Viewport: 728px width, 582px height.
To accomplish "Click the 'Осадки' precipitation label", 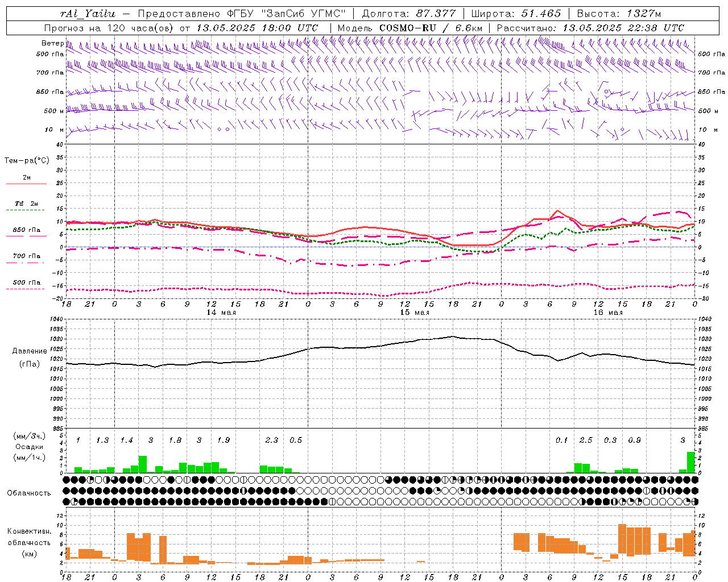I will click(29, 447).
